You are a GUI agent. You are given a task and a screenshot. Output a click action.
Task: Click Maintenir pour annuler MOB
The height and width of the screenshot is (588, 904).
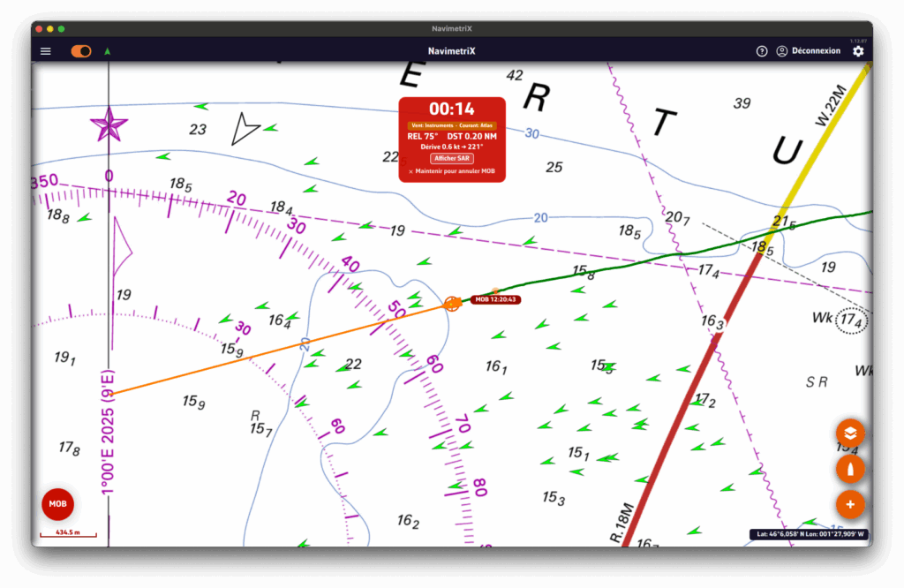[452, 171]
